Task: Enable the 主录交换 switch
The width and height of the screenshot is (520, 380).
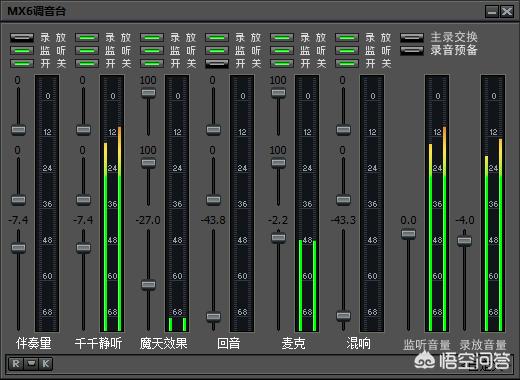Action: point(412,37)
